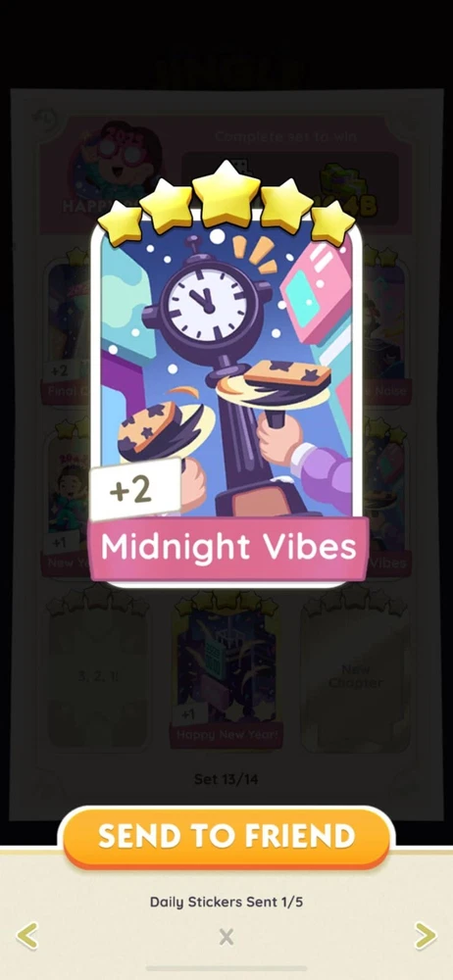Viewport: 453px width, 980px height.
Task: Tap the leftmost gold star
Action: (x=122, y=222)
